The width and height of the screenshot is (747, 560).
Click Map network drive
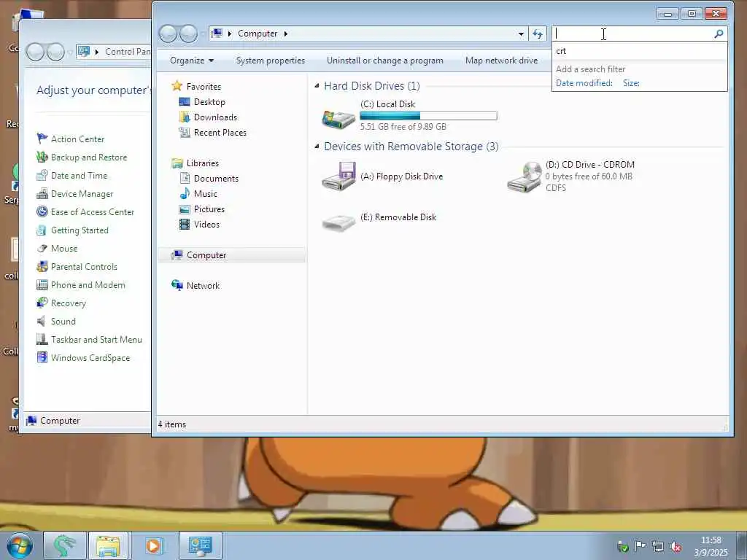pyautogui.click(x=501, y=61)
